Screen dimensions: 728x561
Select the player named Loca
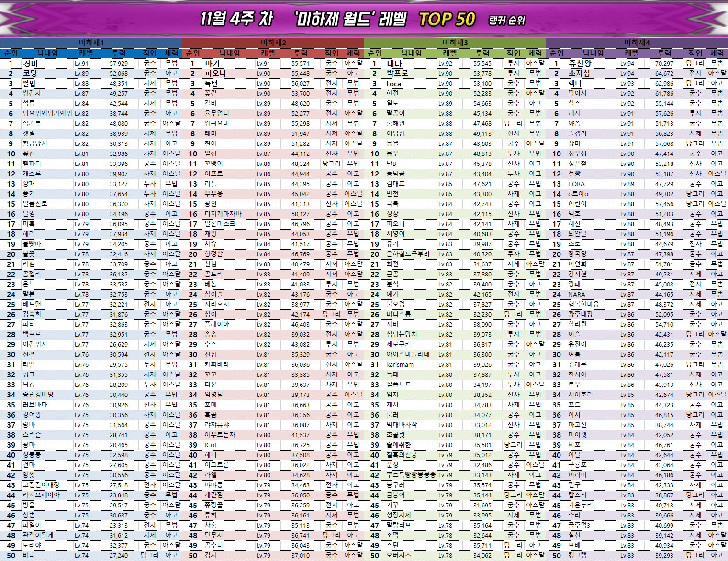click(393, 84)
